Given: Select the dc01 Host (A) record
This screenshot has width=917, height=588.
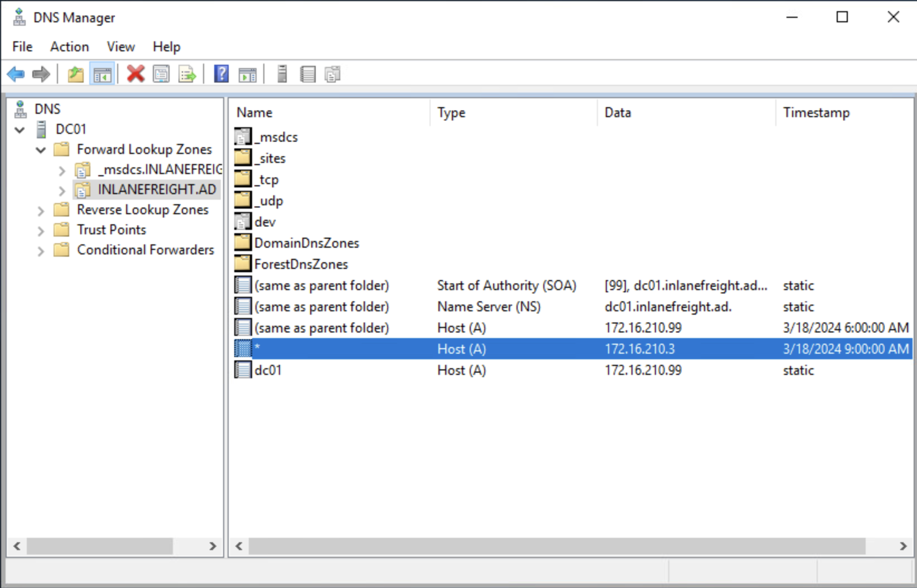Looking at the screenshot, I should 268,370.
